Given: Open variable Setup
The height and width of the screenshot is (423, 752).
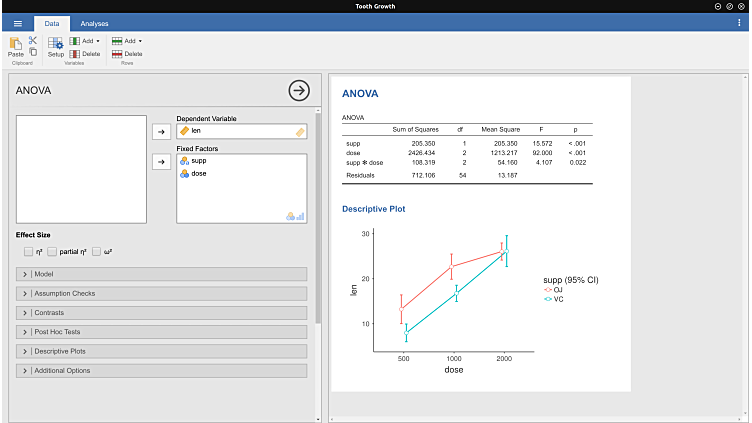Looking at the screenshot, I should point(56,46).
